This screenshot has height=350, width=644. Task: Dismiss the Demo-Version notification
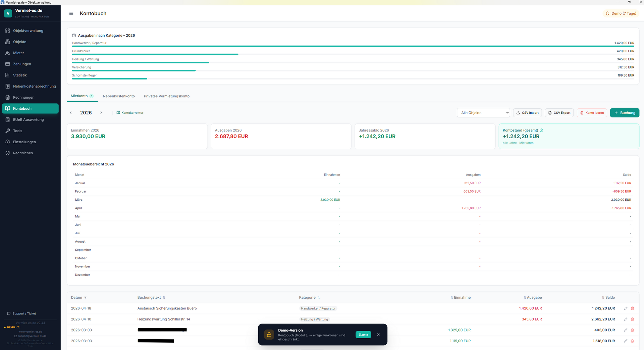tap(378, 335)
